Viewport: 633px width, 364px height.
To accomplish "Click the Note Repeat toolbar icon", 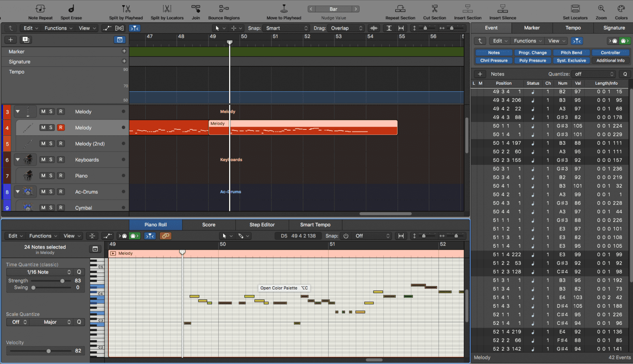I will pos(40,9).
